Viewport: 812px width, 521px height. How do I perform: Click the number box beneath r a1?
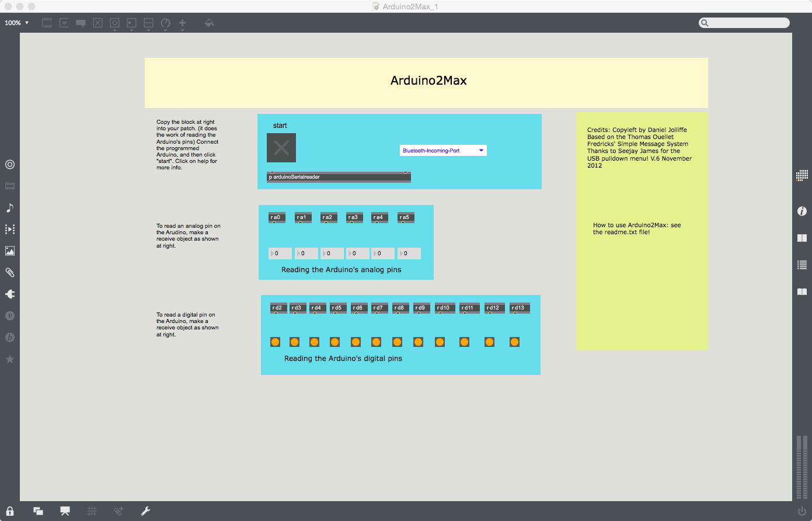(x=306, y=253)
